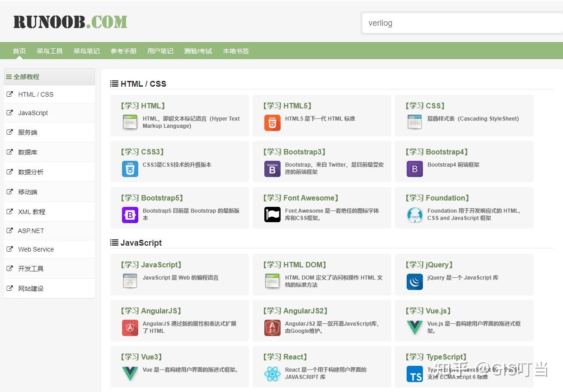Open the 【学习 AngularJS2】 title link
The height and width of the screenshot is (392, 563).
pyautogui.click(x=296, y=311)
